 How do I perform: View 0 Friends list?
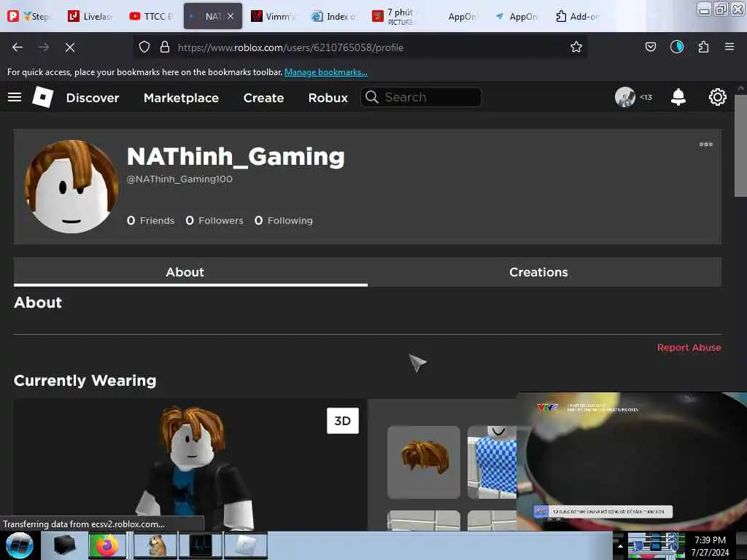click(x=150, y=220)
